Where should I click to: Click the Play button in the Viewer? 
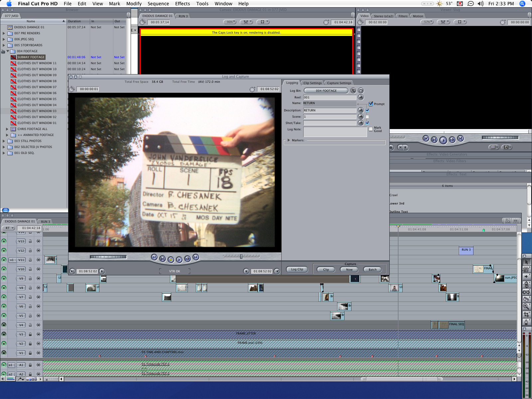pyautogui.click(x=443, y=140)
